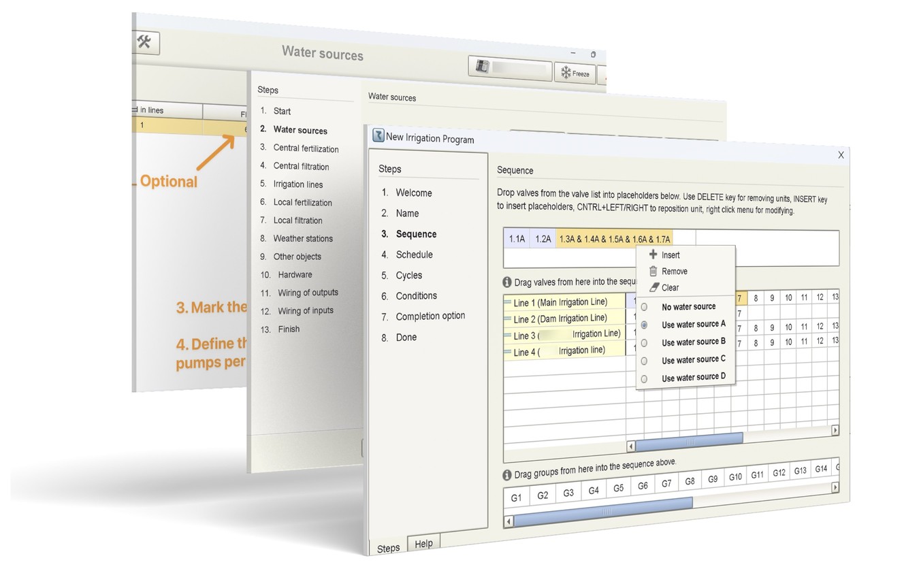Viewport: 919px width, 588px height.
Task: Select Start step in the setup wizard
Action: (282, 111)
